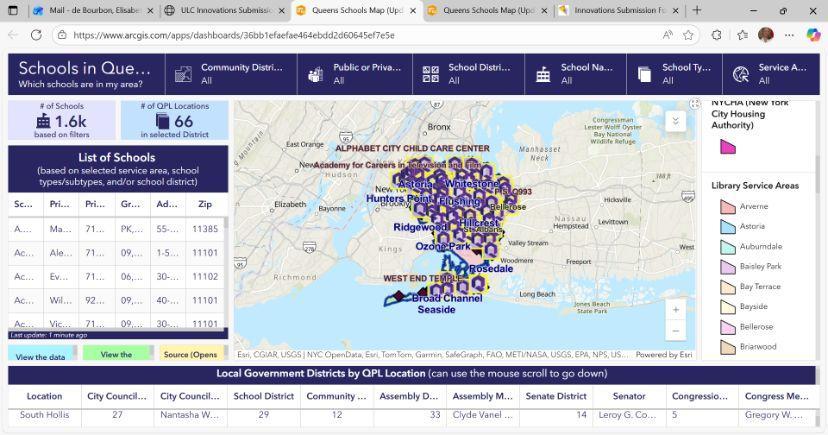Click the pink NYCHA legend swatch
The height and width of the screenshot is (435, 828).
click(728, 146)
